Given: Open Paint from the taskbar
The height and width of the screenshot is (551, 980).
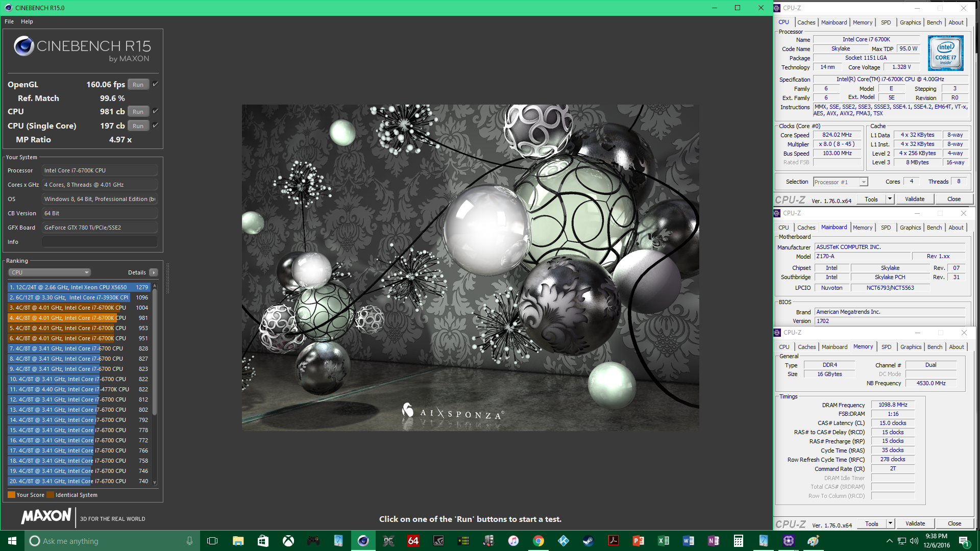Looking at the screenshot, I should [813, 541].
